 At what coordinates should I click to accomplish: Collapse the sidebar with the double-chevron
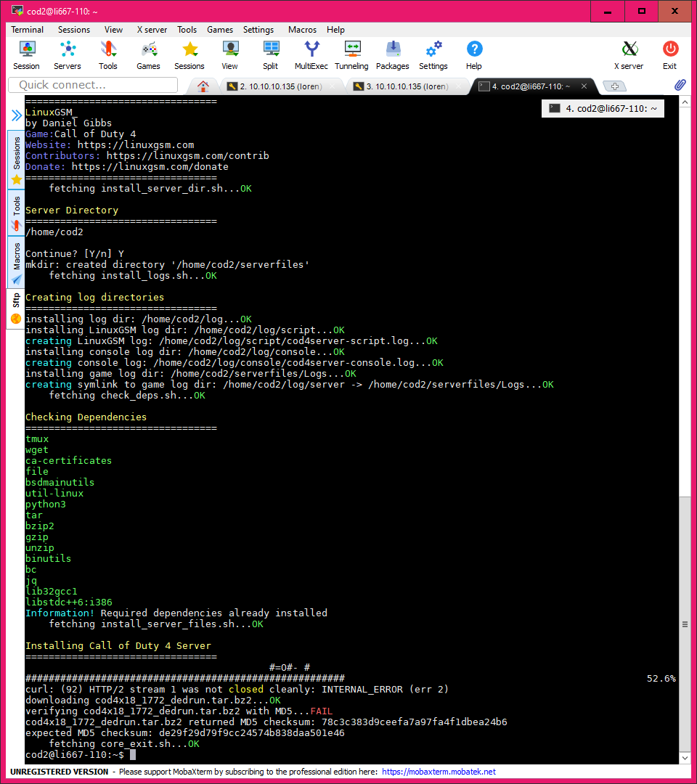pos(15,114)
